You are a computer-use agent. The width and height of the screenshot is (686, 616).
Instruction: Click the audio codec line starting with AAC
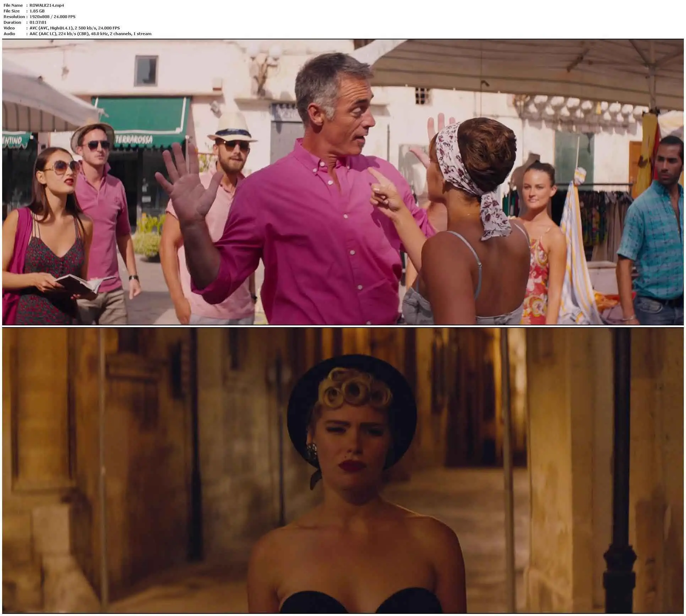[91, 34]
